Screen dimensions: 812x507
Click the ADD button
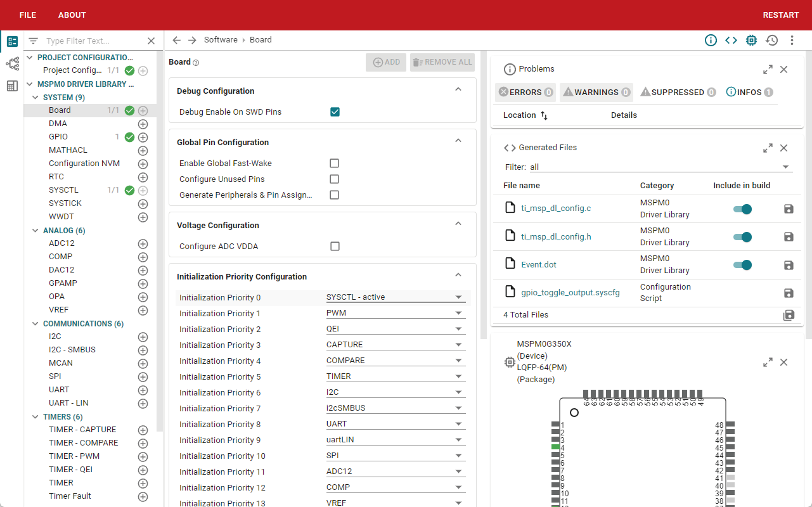386,62
